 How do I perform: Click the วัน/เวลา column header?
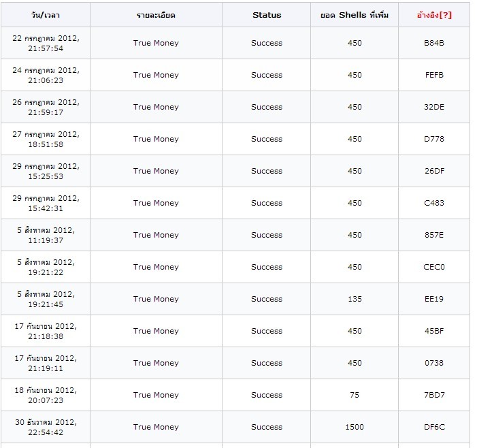click(46, 15)
